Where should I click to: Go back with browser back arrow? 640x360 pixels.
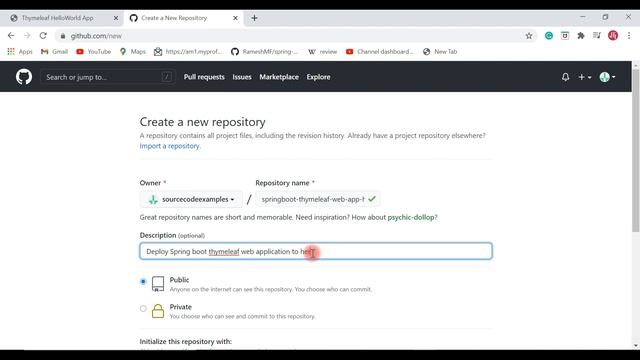pos(11,36)
